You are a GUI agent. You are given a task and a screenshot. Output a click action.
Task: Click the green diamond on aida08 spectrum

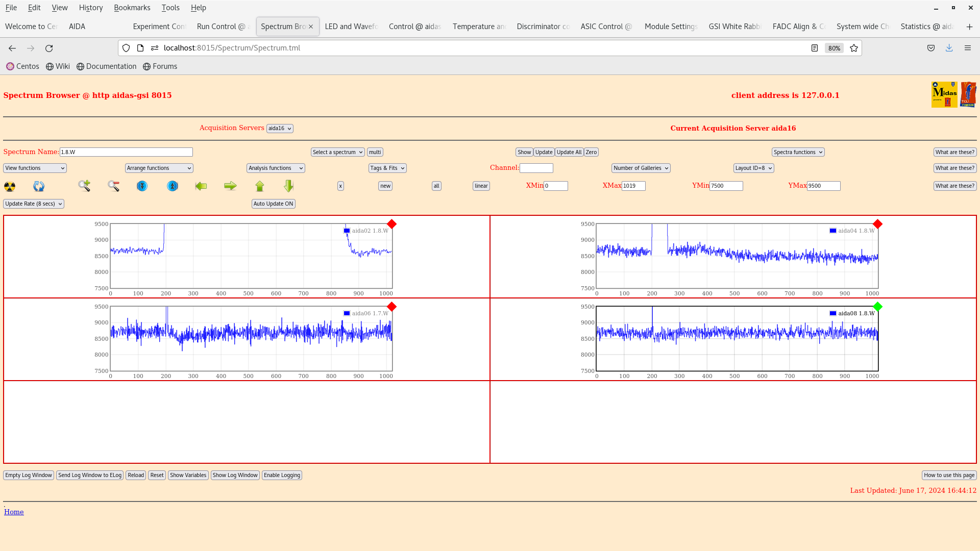point(877,307)
